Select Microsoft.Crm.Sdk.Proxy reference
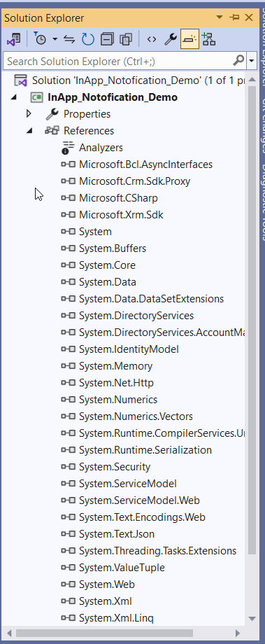This screenshot has width=265, height=644. pos(134,181)
